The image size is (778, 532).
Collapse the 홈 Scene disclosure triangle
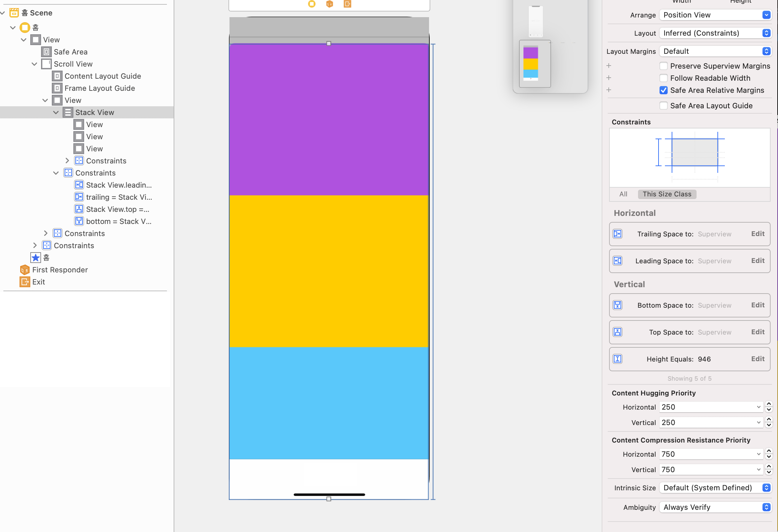pos(2,13)
